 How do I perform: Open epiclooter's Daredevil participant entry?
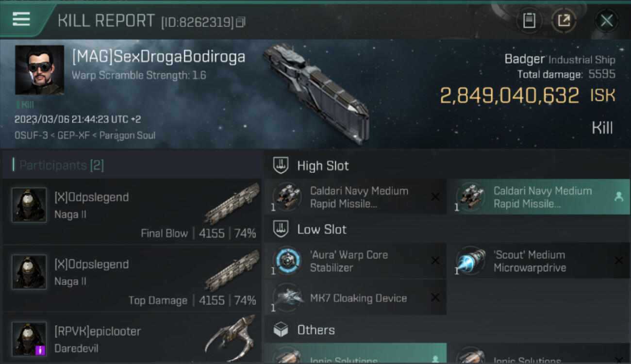pos(131,338)
